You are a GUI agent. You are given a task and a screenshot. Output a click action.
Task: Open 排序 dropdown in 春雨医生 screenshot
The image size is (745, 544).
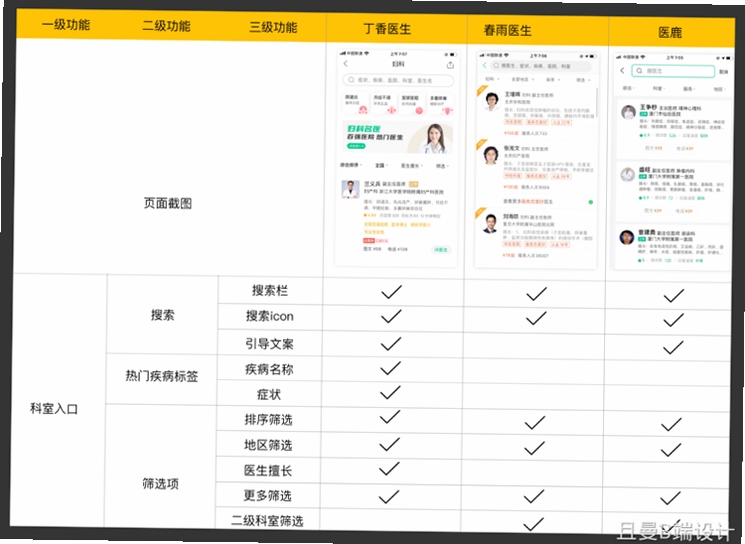tap(553, 80)
